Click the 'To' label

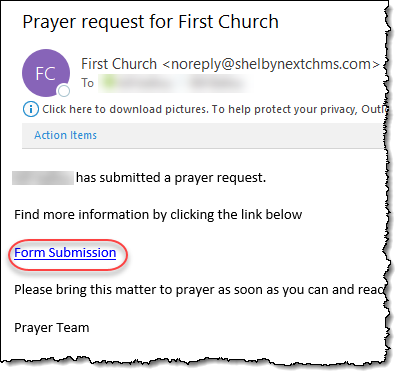(x=88, y=83)
